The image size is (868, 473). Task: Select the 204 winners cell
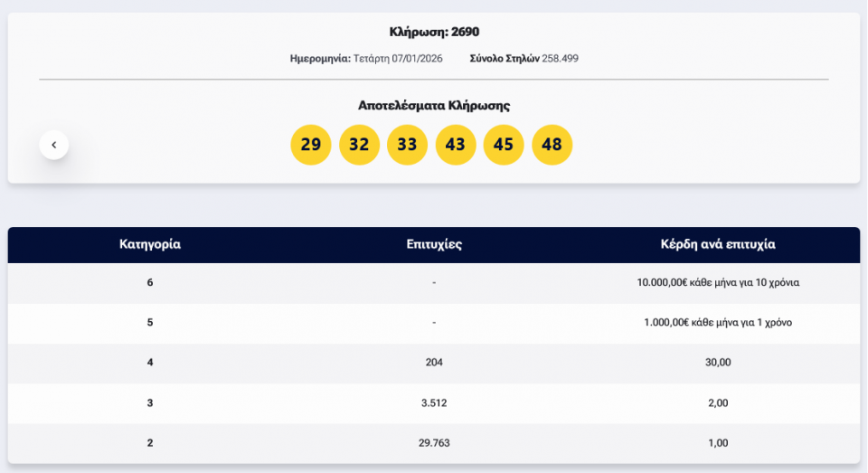(x=434, y=363)
